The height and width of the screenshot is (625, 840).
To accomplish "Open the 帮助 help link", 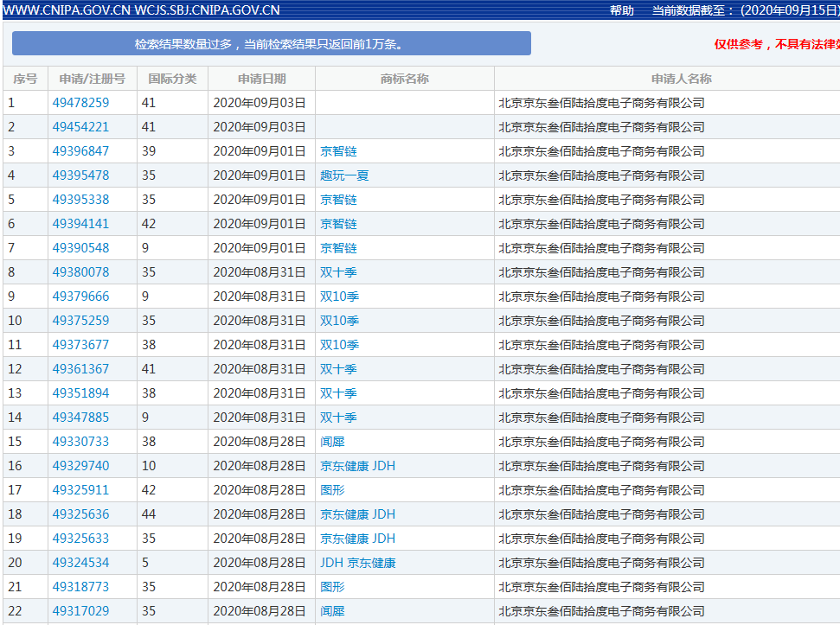I will (621, 10).
